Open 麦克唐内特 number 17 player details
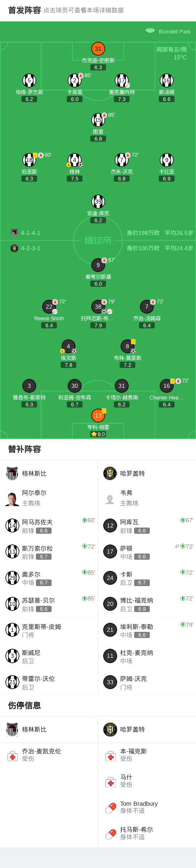Image resolution: width=196 pixels, height=868 pixels. pos(122,80)
